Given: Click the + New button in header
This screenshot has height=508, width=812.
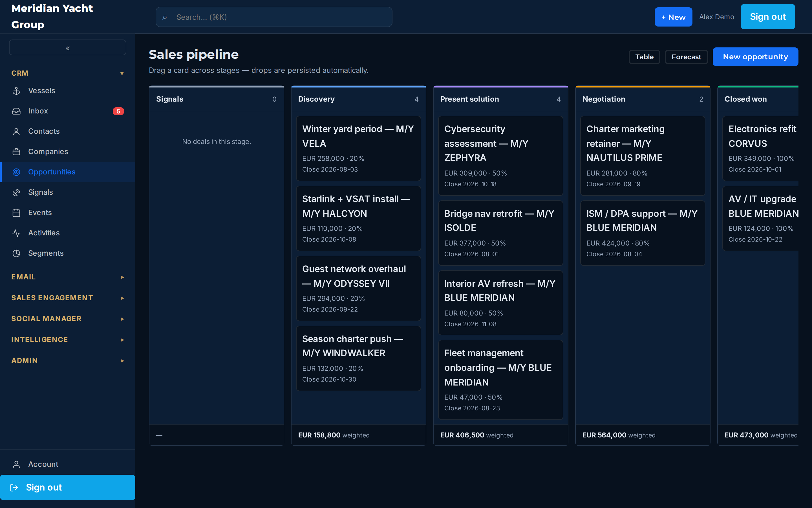Looking at the screenshot, I should coord(673,17).
